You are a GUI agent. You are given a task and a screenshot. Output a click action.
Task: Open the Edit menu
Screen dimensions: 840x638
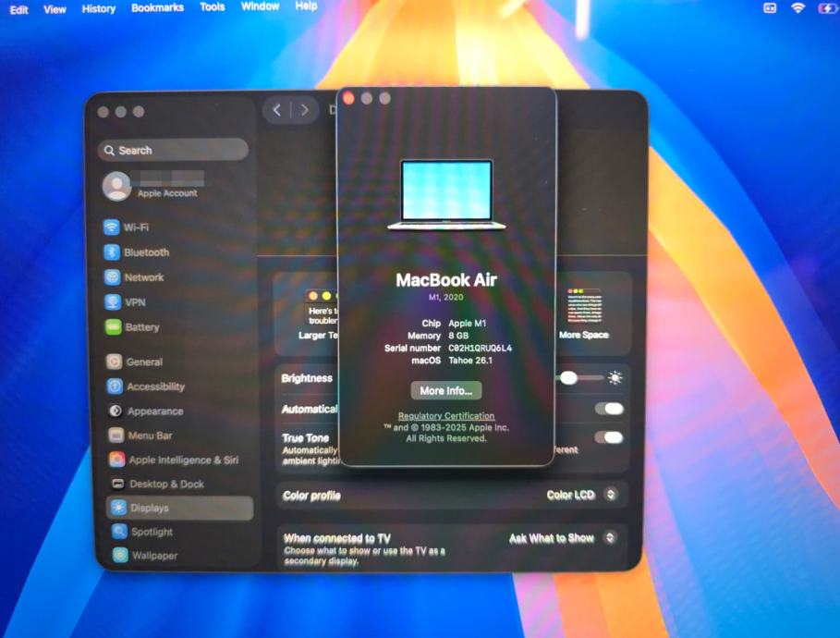click(18, 9)
